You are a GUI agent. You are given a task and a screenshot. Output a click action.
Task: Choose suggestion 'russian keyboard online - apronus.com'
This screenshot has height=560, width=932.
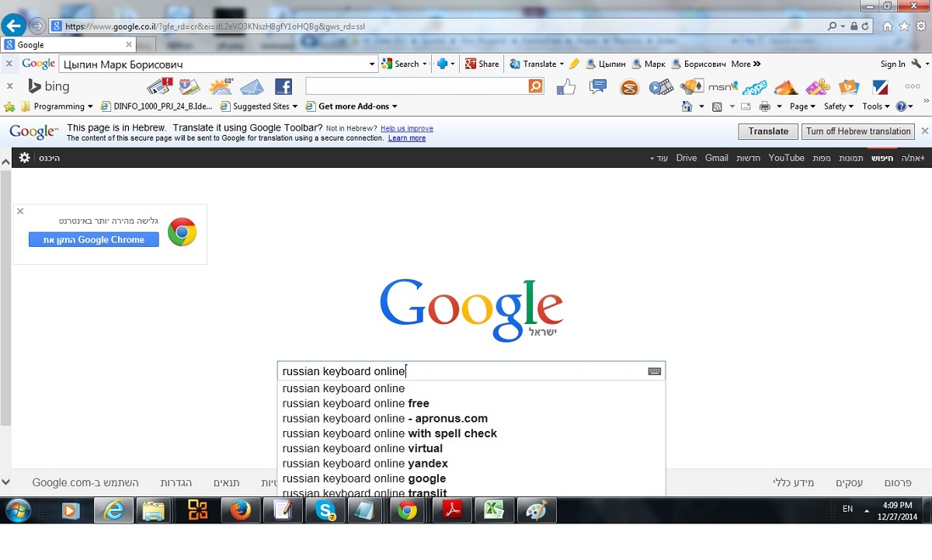point(471,419)
